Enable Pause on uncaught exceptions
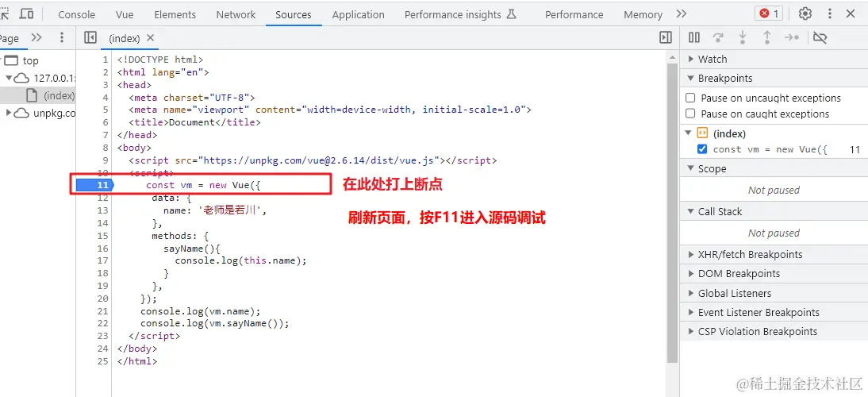 690,98
